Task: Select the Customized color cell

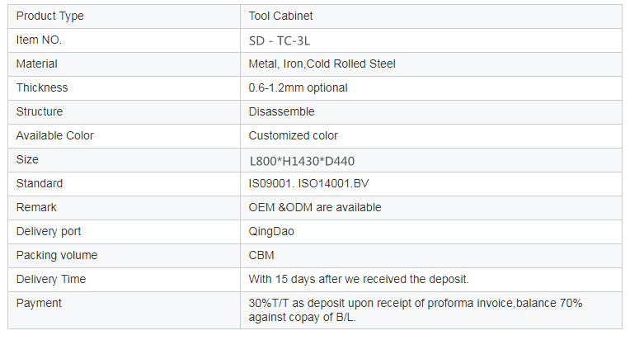Action: point(431,136)
